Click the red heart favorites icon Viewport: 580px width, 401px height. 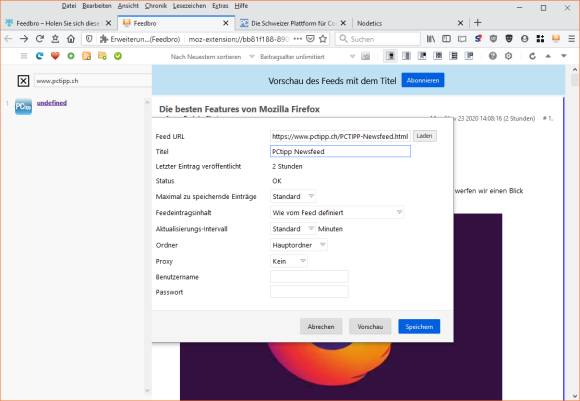(55, 56)
